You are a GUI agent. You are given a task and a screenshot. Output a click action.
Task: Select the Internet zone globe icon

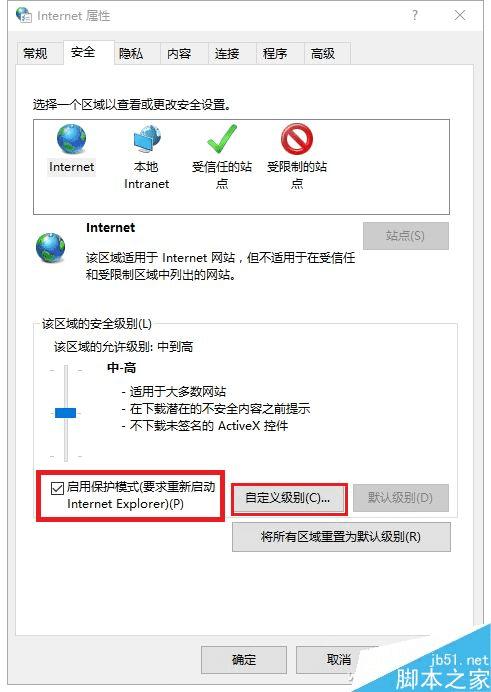[71, 139]
